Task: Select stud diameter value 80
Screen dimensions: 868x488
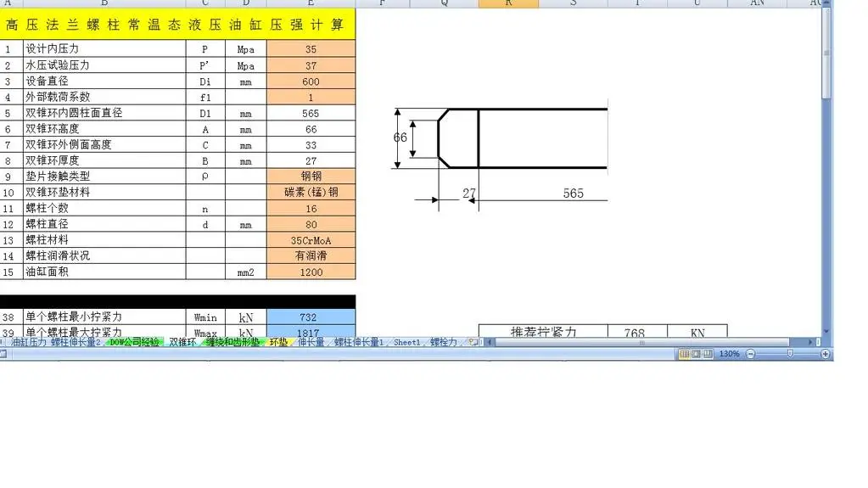Action: [311, 224]
